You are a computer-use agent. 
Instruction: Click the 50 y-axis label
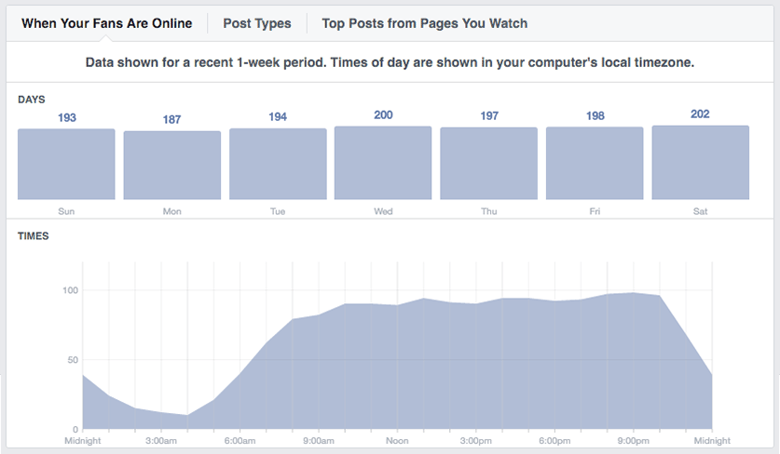(73, 360)
